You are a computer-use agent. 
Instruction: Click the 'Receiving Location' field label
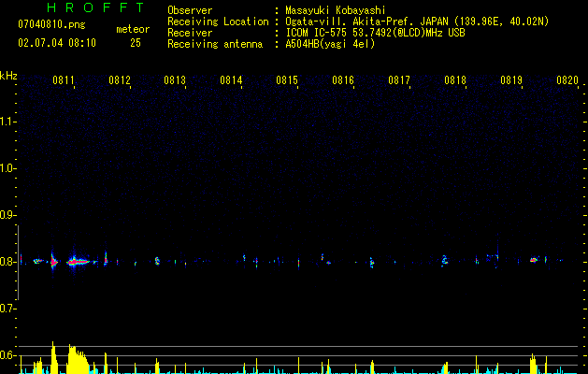pos(218,22)
